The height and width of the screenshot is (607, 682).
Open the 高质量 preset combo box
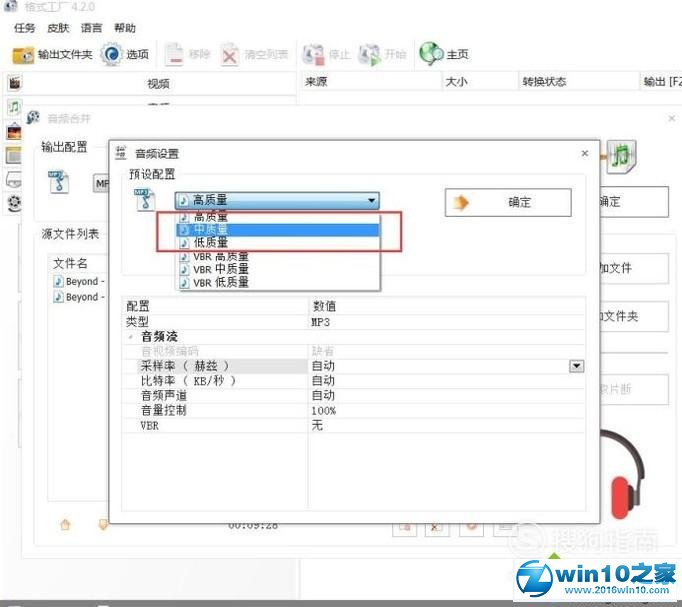click(x=277, y=200)
